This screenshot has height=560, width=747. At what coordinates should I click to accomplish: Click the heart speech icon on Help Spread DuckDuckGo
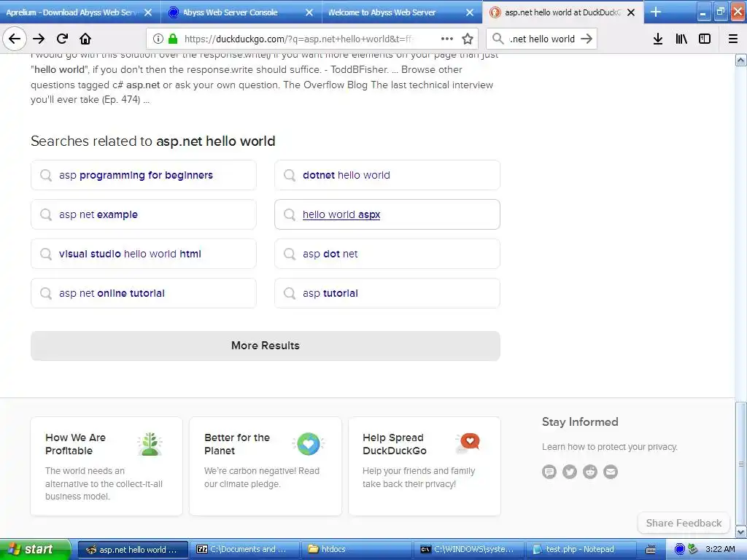pyautogui.click(x=468, y=443)
